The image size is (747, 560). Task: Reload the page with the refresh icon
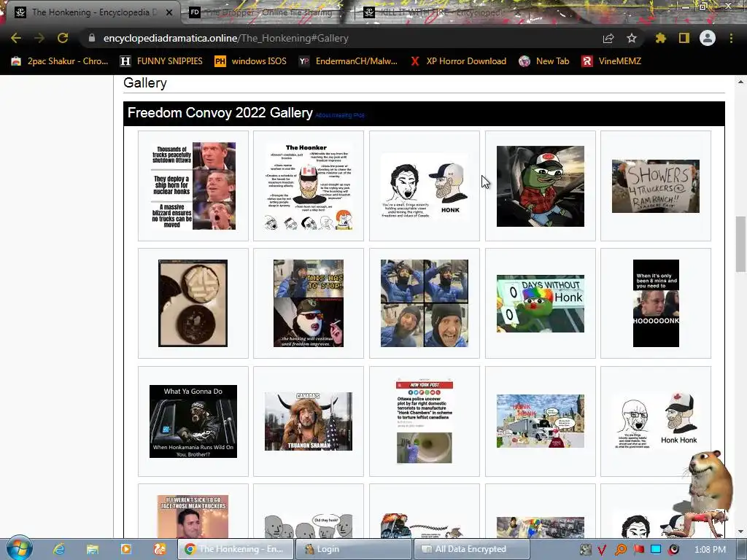coord(63,38)
